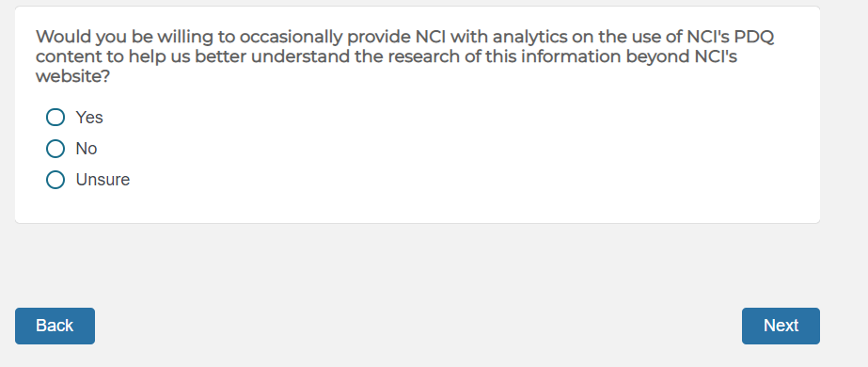Click the Next button
The width and height of the screenshot is (868, 367).
tap(781, 326)
